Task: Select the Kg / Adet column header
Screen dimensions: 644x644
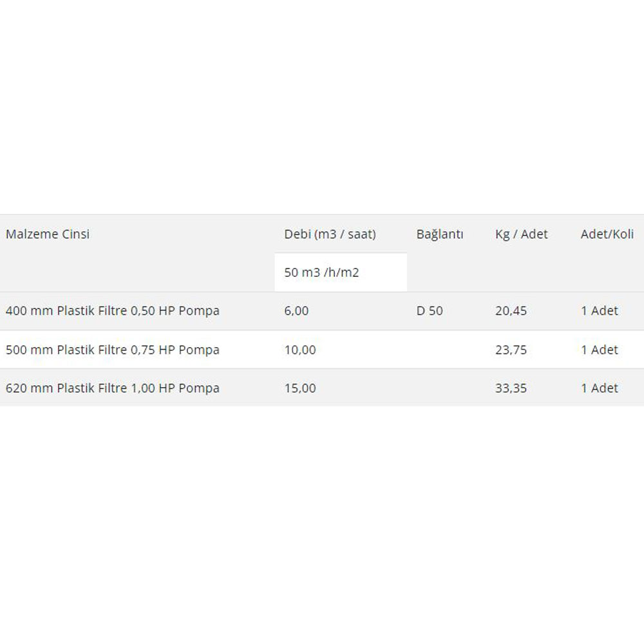Action: 521,234
